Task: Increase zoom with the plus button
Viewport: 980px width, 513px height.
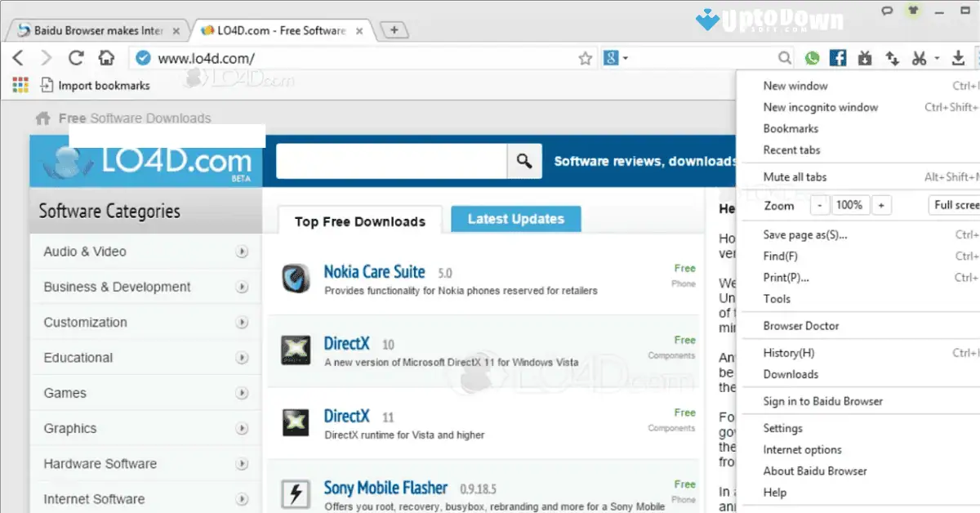Action: click(x=881, y=205)
